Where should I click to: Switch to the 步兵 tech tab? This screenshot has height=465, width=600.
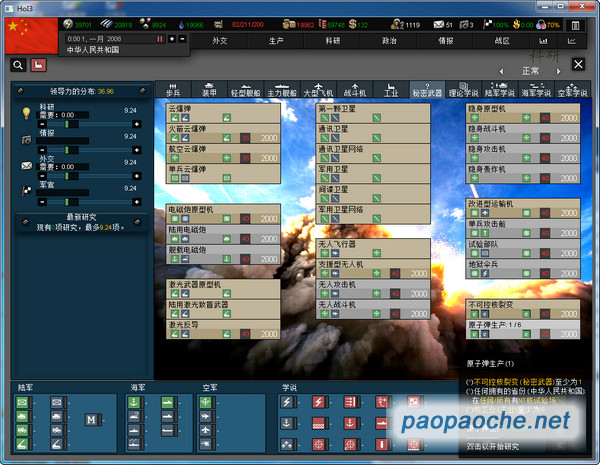pos(173,90)
